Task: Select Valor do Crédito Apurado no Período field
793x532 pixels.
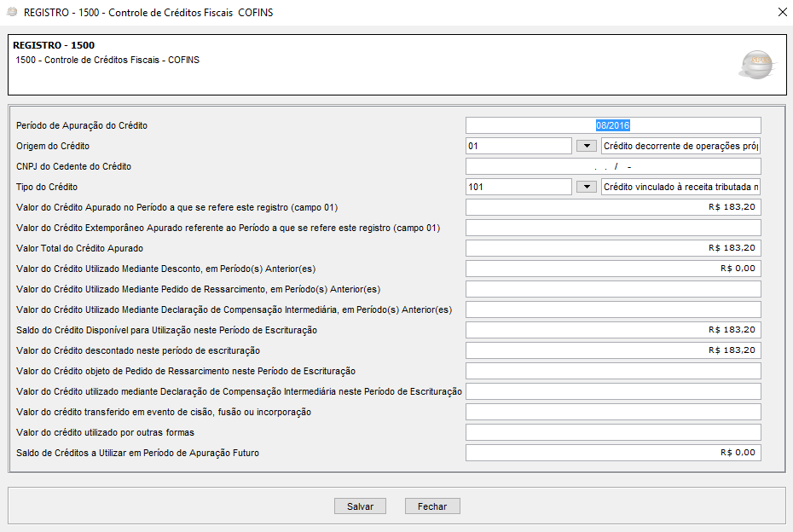Action: (x=613, y=207)
